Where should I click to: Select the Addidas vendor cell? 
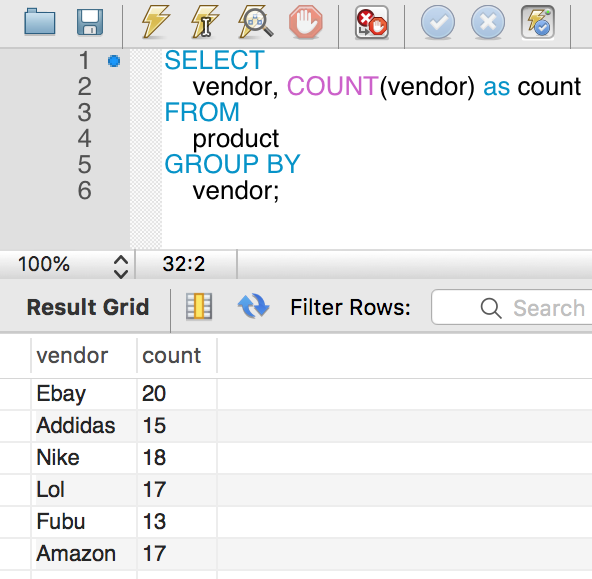[x=83, y=426]
